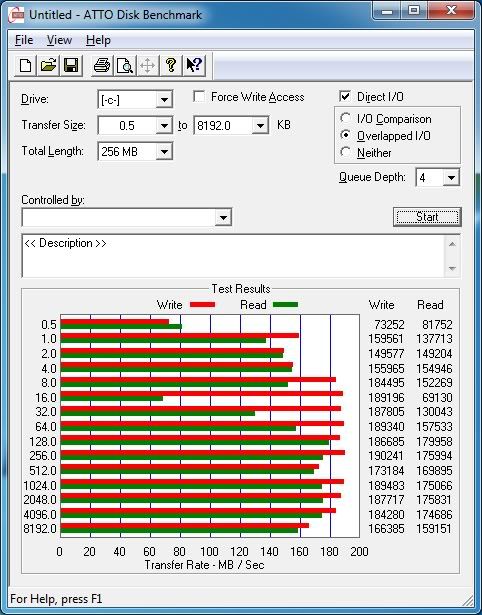Open the minimum Transfer Size dropdown 0.5
The height and width of the screenshot is (615, 482).
pyautogui.click(x=164, y=126)
